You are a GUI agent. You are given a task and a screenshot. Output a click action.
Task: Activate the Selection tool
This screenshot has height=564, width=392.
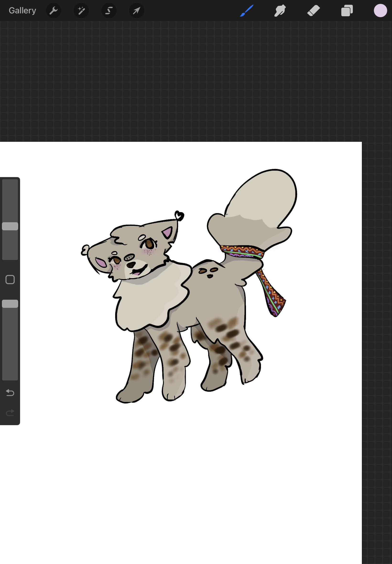[x=109, y=11]
